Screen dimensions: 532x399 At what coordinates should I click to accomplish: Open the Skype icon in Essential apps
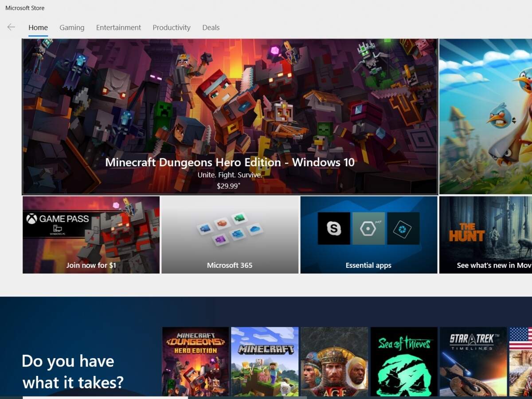(334, 228)
